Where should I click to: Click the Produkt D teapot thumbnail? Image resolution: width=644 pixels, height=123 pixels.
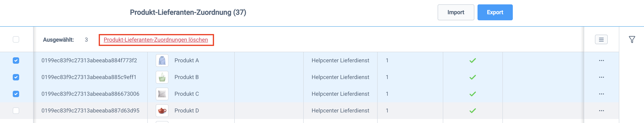pyautogui.click(x=162, y=110)
